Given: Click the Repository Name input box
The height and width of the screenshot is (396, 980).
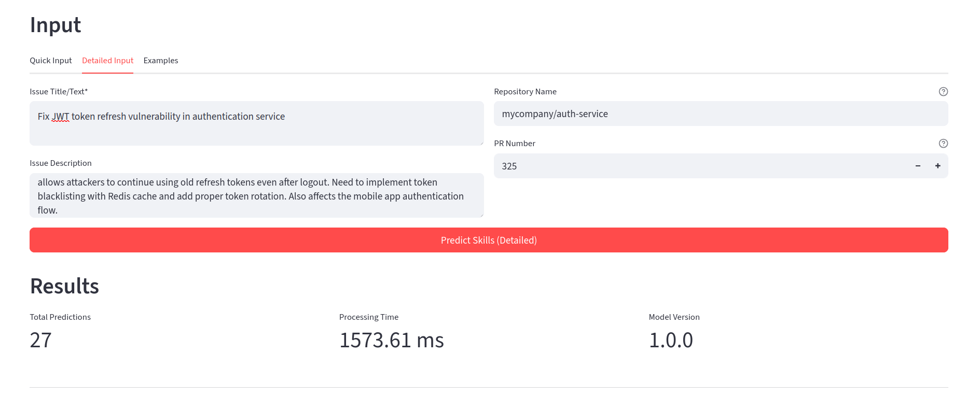Looking at the screenshot, I should [x=720, y=114].
